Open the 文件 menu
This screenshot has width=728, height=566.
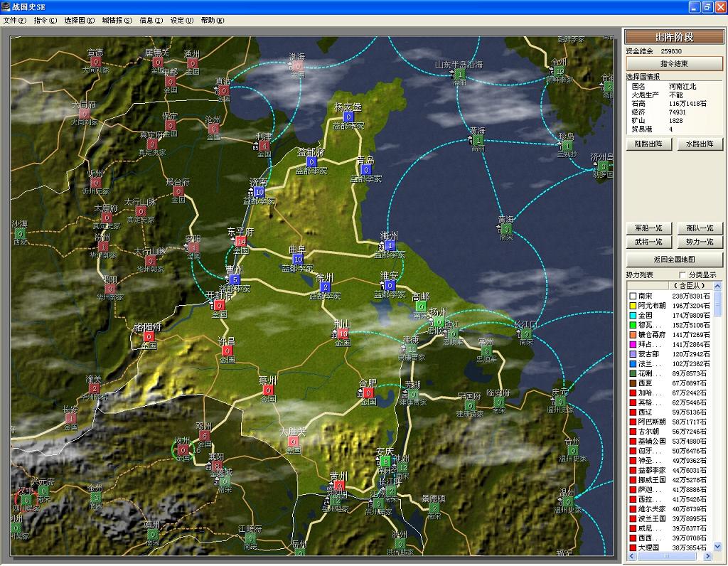[14, 21]
